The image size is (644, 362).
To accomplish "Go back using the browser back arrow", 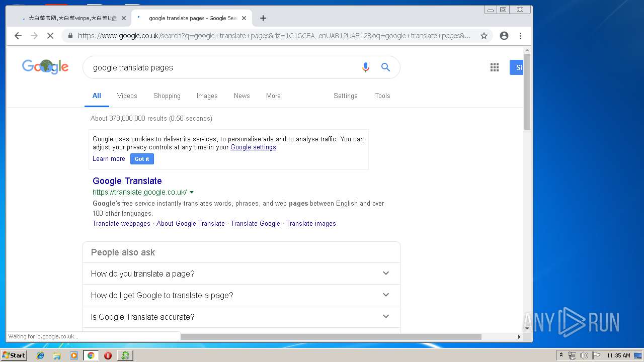I will point(18,36).
